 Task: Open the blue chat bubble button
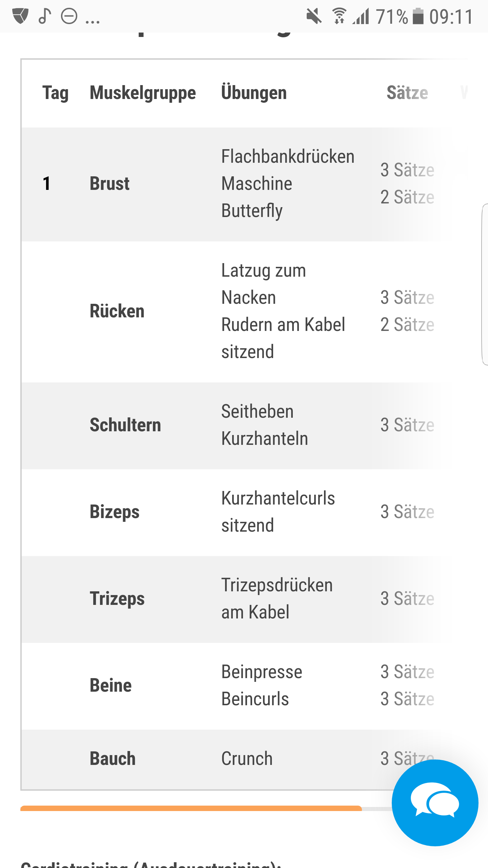point(435,803)
